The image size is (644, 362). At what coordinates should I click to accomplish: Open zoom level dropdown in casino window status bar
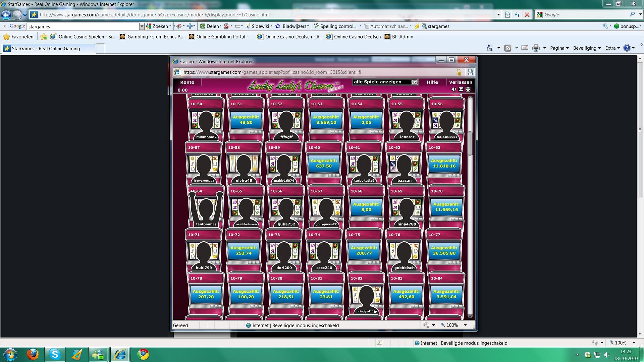pyautogui.click(x=465, y=325)
